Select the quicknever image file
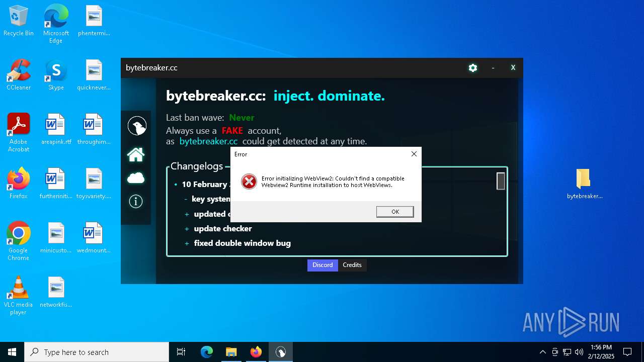 click(x=94, y=75)
